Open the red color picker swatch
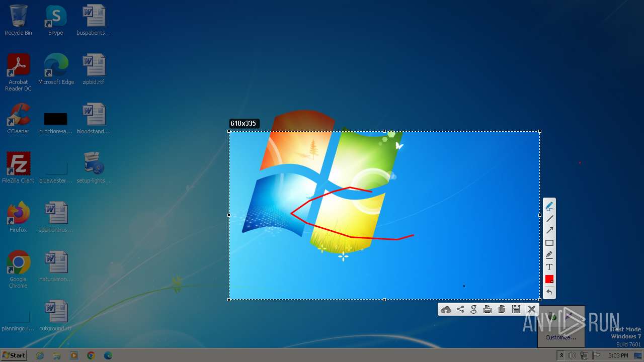The image size is (644, 362). pyautogui.click(x=549, y=279)
